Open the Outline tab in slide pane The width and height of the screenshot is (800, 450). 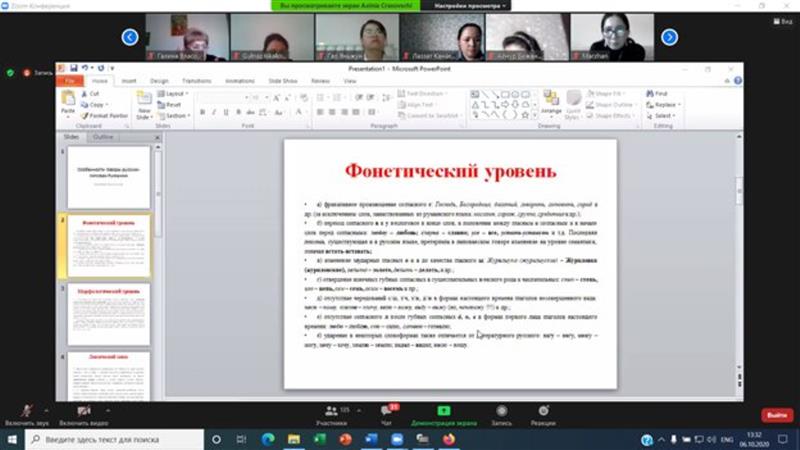coord(103,136)
